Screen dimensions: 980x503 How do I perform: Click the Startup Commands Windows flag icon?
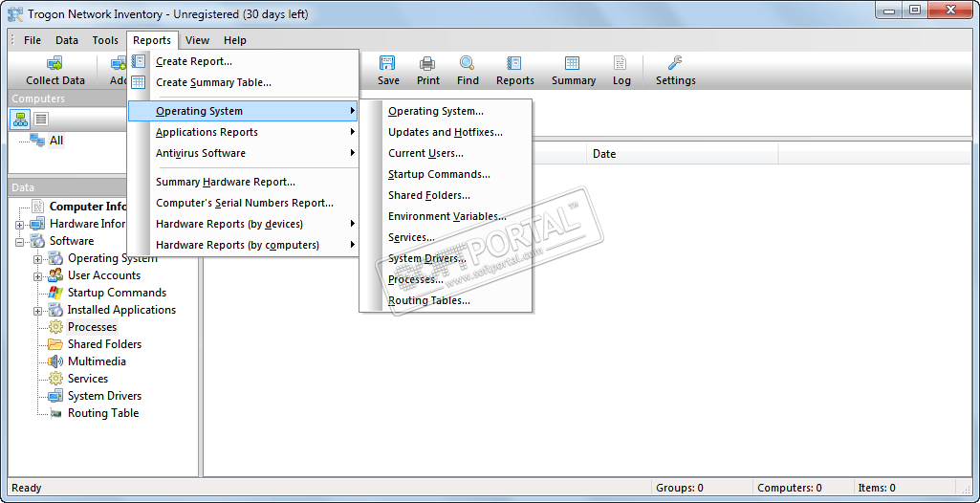tap(55, 293)
